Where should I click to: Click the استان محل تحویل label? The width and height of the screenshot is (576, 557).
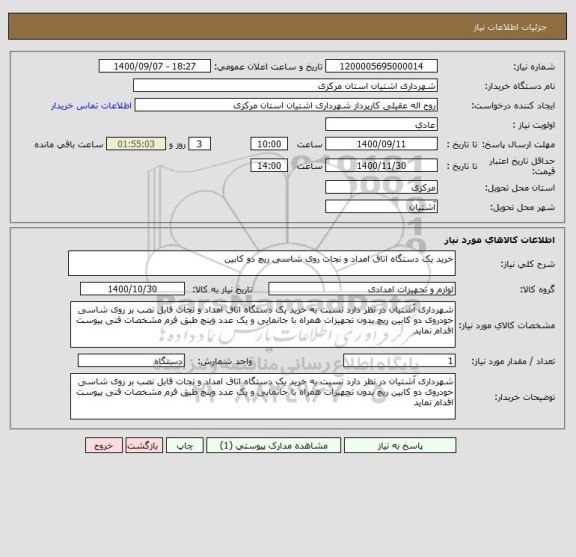coord(520,188)
